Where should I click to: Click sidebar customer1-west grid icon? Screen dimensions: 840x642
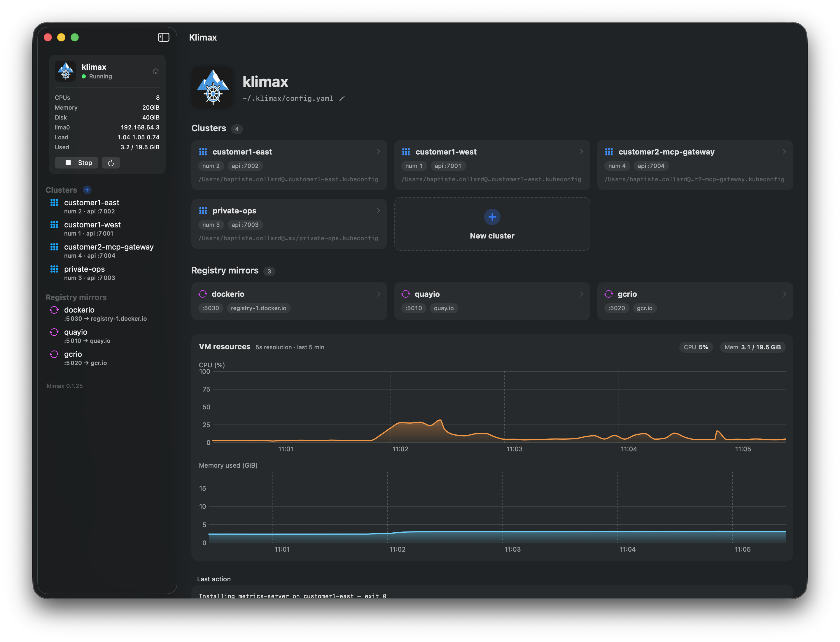point(54,225)
